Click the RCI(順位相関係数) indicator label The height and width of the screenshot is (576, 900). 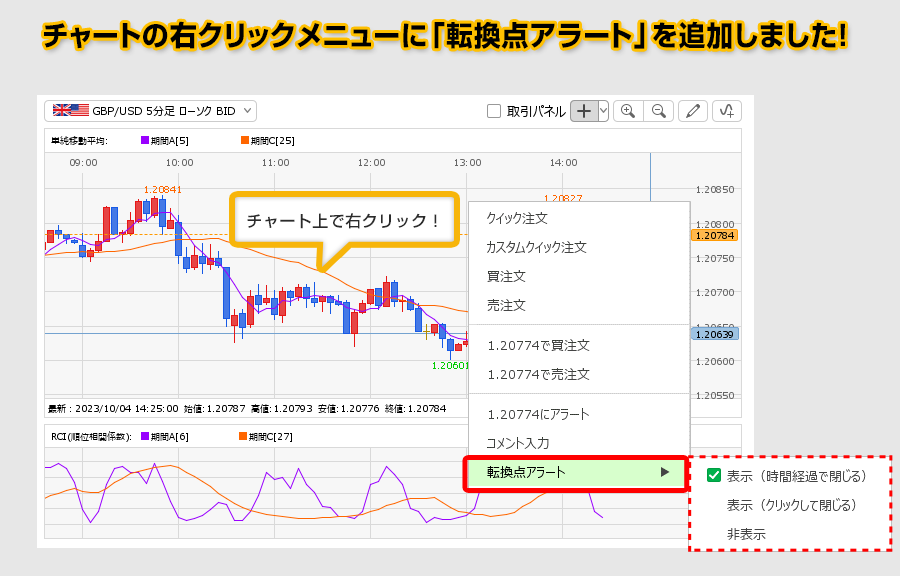tap(91, 437)
